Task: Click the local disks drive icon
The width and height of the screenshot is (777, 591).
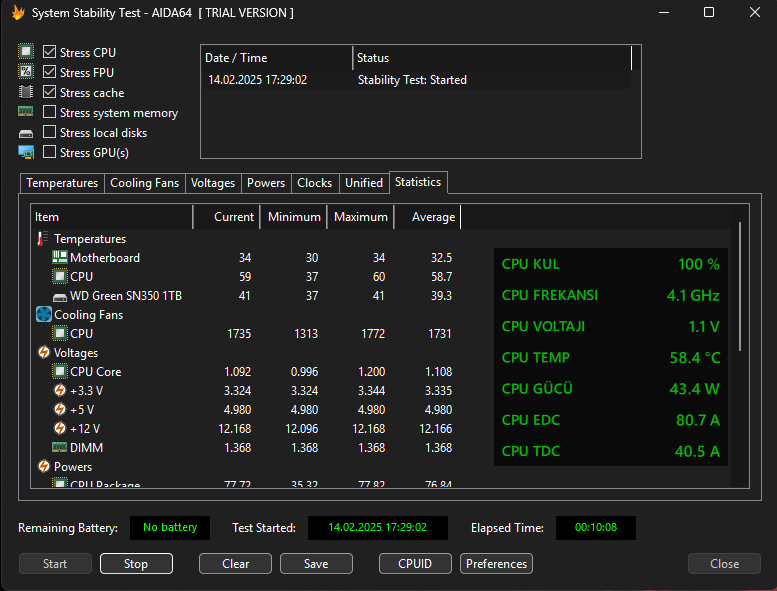Action: [26, 133]
